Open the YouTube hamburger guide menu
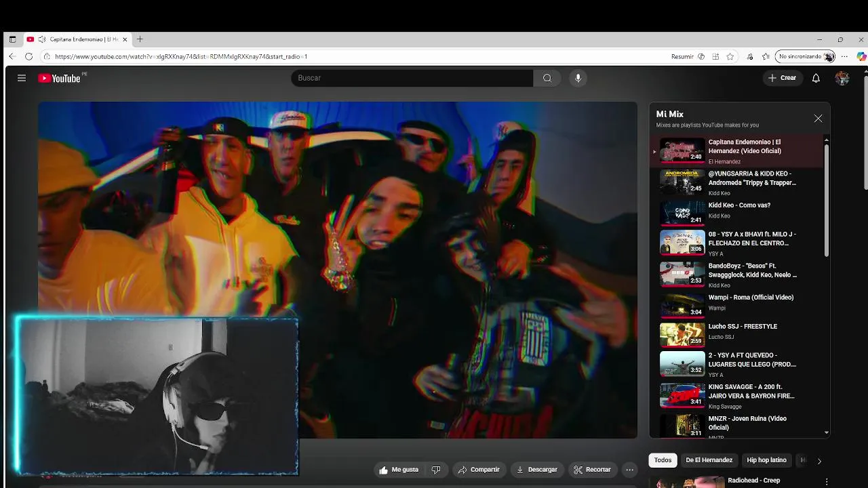Screen dimensions: 868x488 22,78
